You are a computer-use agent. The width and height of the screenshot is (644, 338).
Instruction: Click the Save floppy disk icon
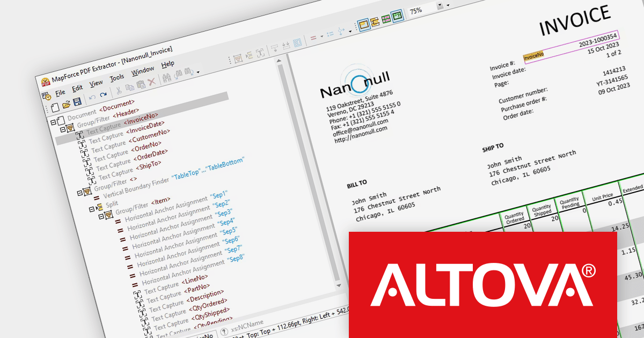coord(77,102)
